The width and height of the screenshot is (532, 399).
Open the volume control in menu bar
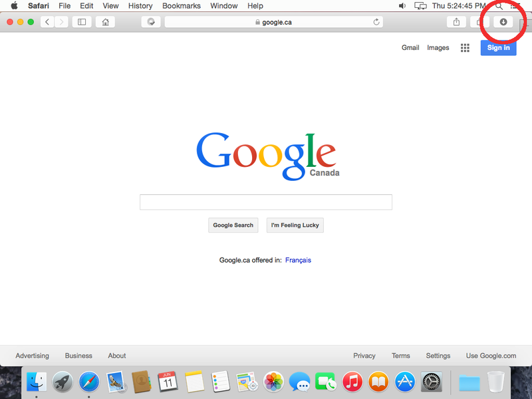tap(402, 6)
